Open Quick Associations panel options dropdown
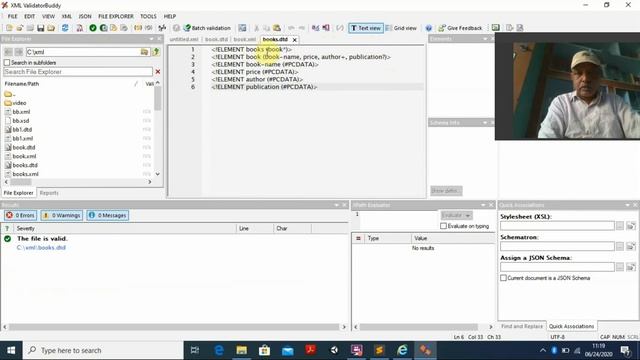640x360 pixels. (627, 205)
